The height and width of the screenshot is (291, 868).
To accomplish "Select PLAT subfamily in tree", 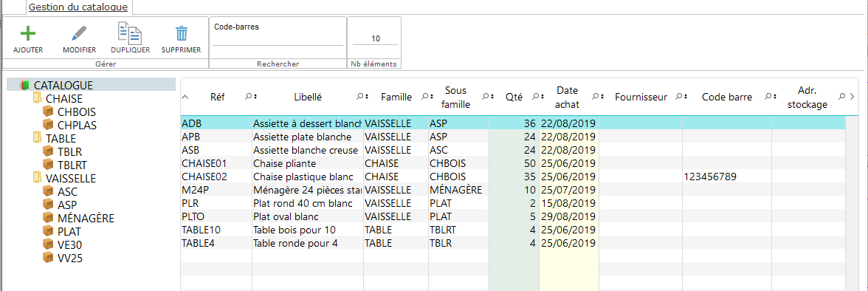I will pyautogui.click(x=69, y=232).
